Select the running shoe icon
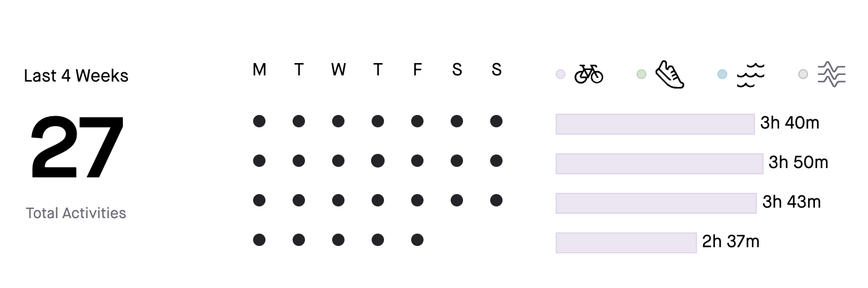This screenshot has height=288, width=868. [670, 74]
